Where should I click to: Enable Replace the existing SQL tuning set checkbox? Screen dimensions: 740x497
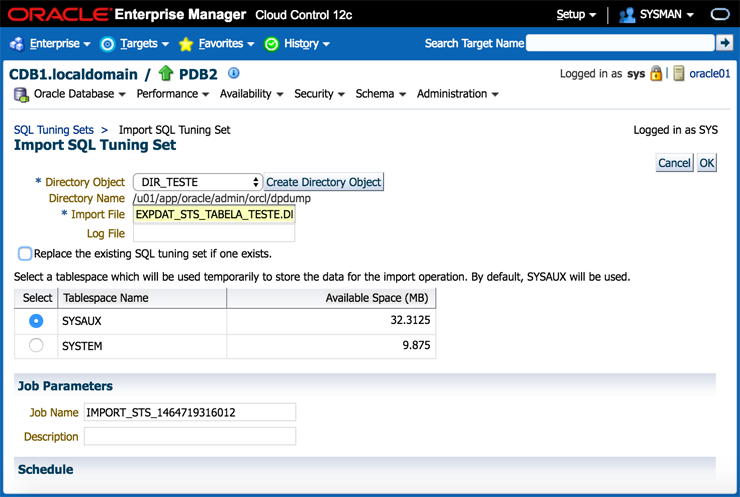25,254
